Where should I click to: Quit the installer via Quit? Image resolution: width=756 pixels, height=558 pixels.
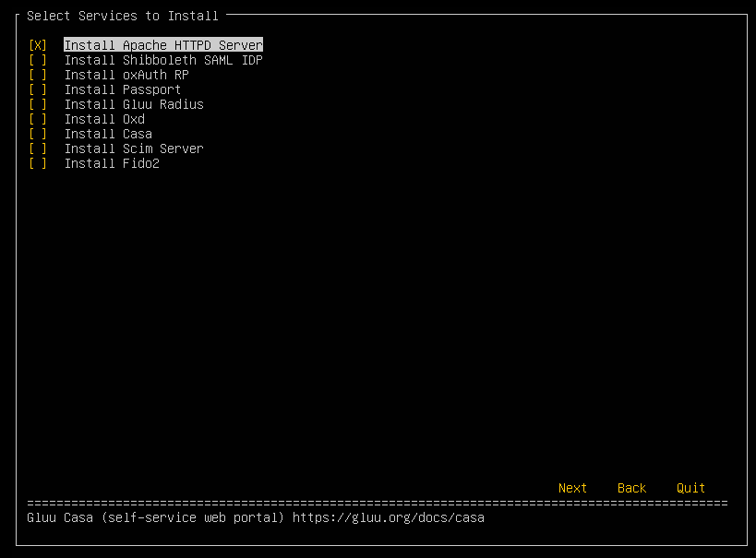(690, 488)
